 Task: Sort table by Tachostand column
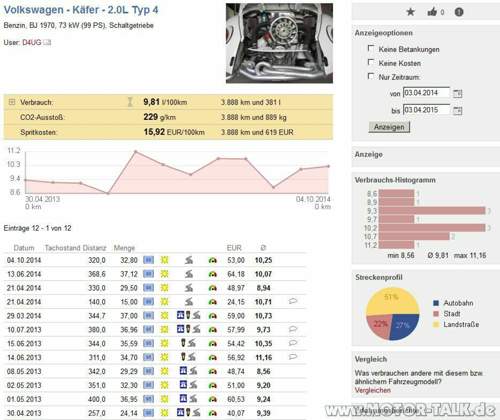pos(62,248)
